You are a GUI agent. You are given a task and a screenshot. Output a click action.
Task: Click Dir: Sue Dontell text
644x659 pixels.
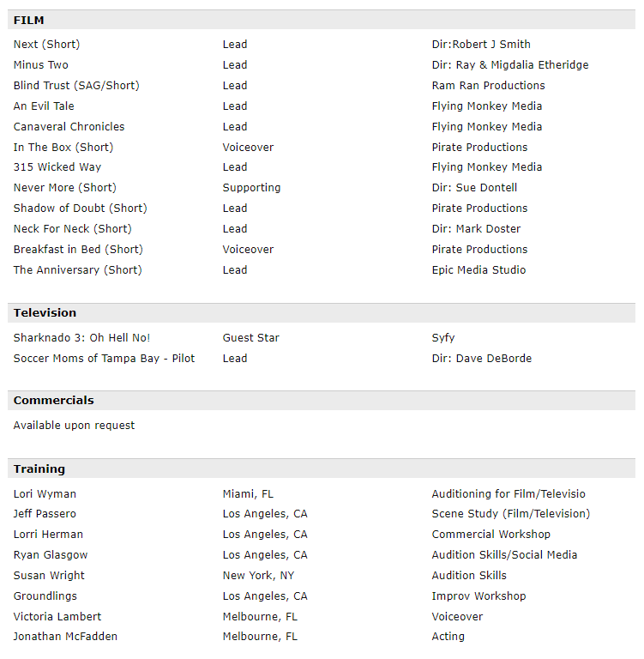coord(474,187)
